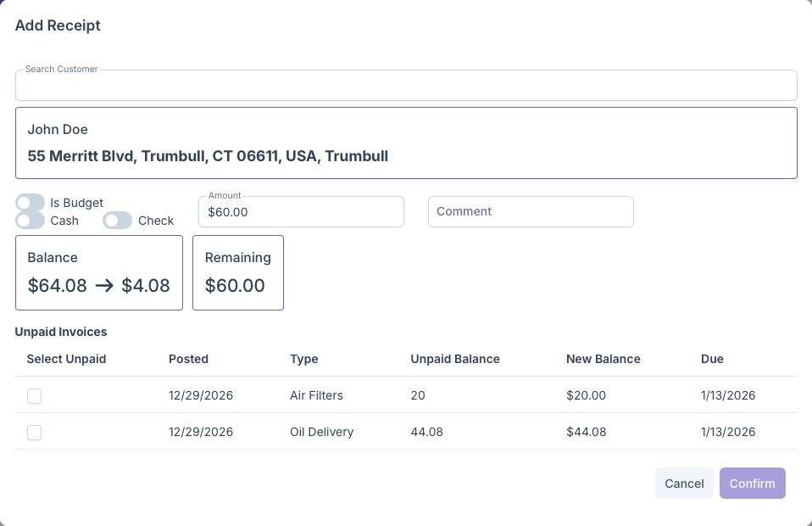The image size is (812, 526).
Task: Click the Due column header
Action: (712, 359)
